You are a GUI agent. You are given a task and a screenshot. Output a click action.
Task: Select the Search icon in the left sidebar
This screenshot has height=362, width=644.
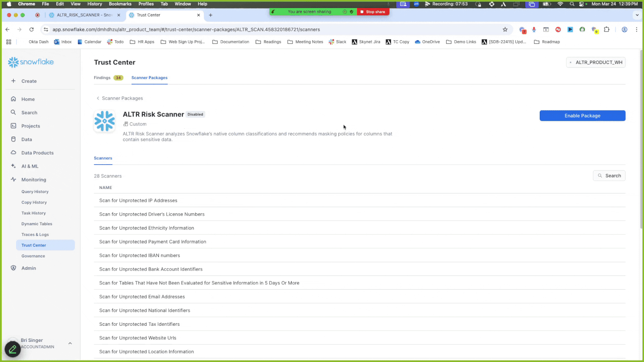click(13, 112)
